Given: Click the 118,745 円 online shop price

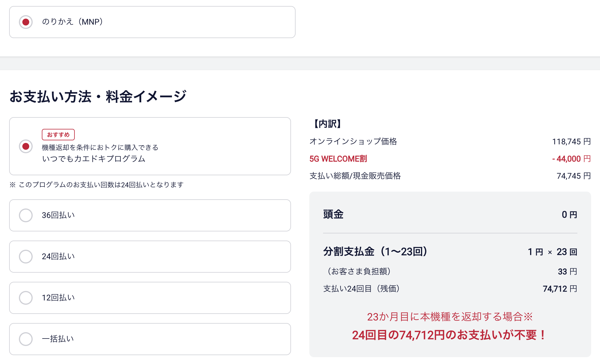Looking at the screenshot, I should (571, 141).
